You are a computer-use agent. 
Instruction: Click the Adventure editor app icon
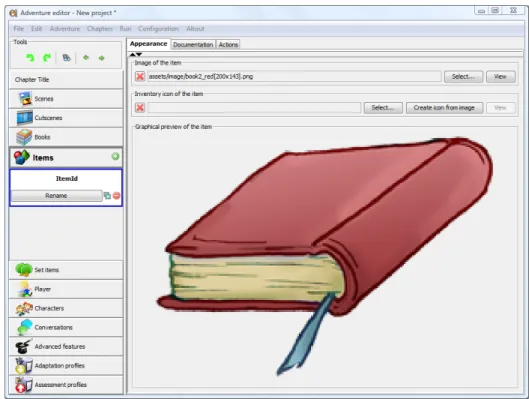pyautogui.click(x=13, y=13)
